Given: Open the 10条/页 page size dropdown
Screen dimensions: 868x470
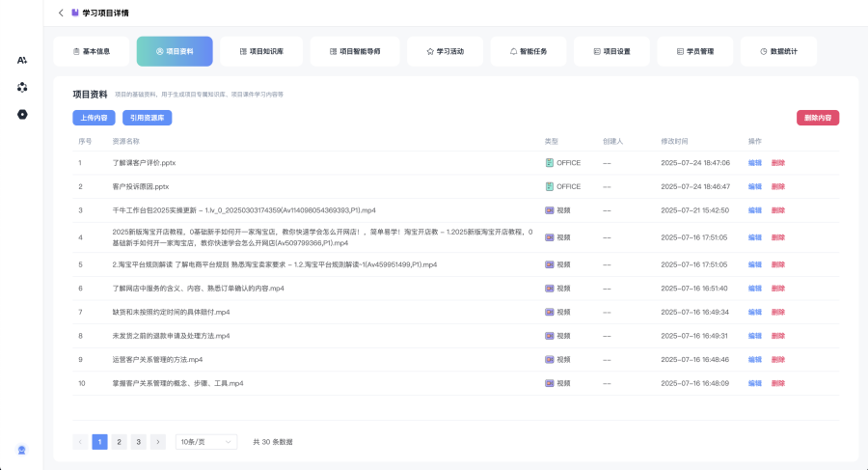Looking at the screenshot, I should point(205,441).
